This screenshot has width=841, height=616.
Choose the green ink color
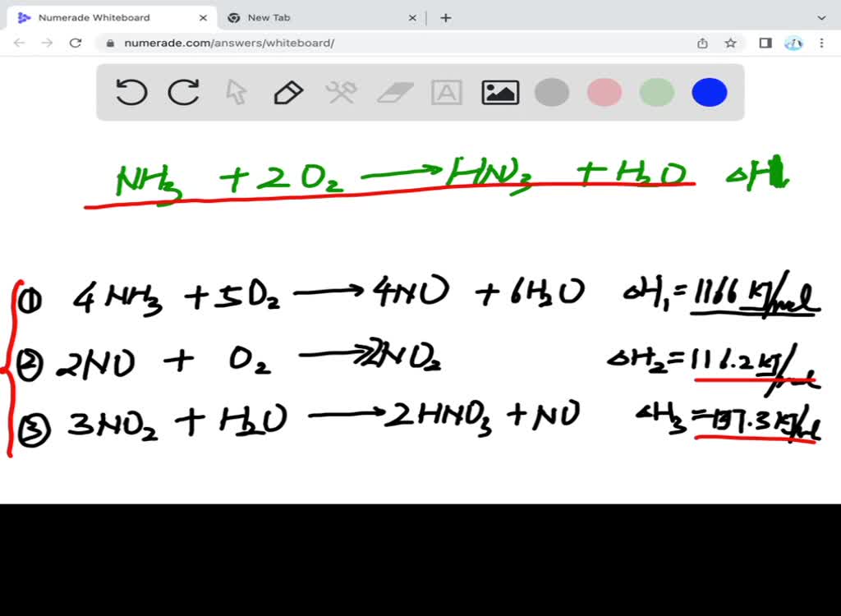(x=656, y=92)
